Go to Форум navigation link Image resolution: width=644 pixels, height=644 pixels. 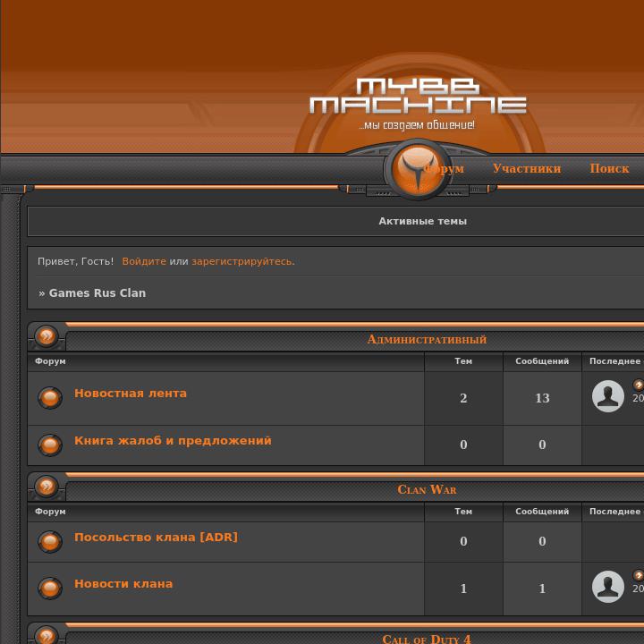pos(444,168)
